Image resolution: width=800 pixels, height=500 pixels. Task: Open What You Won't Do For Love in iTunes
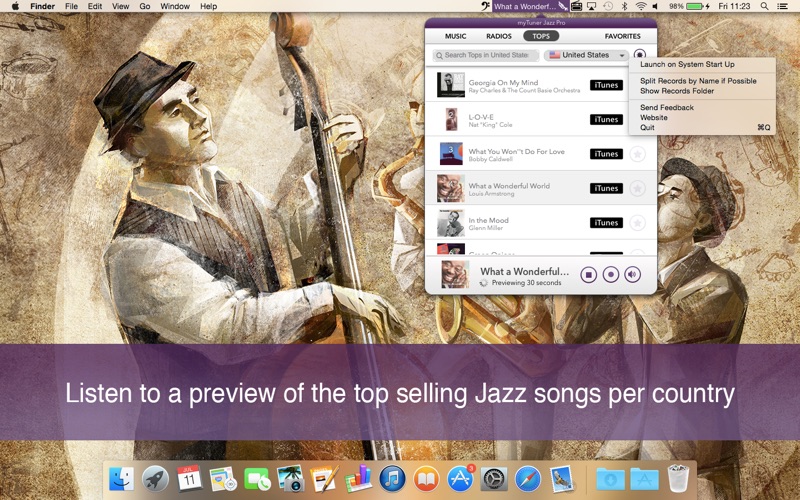pos(606,154)
